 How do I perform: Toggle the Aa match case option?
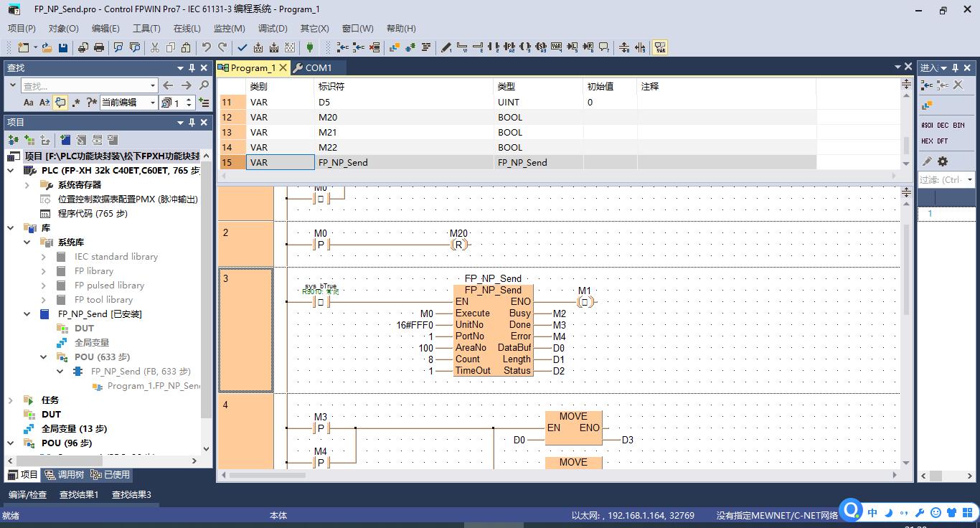29,103
